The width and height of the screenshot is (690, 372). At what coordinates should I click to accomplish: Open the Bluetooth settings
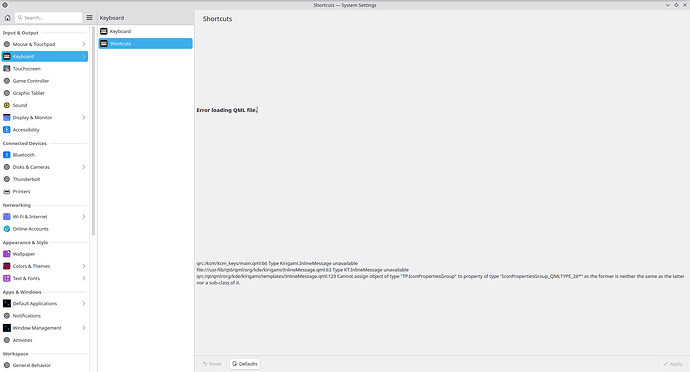[44, 155]
